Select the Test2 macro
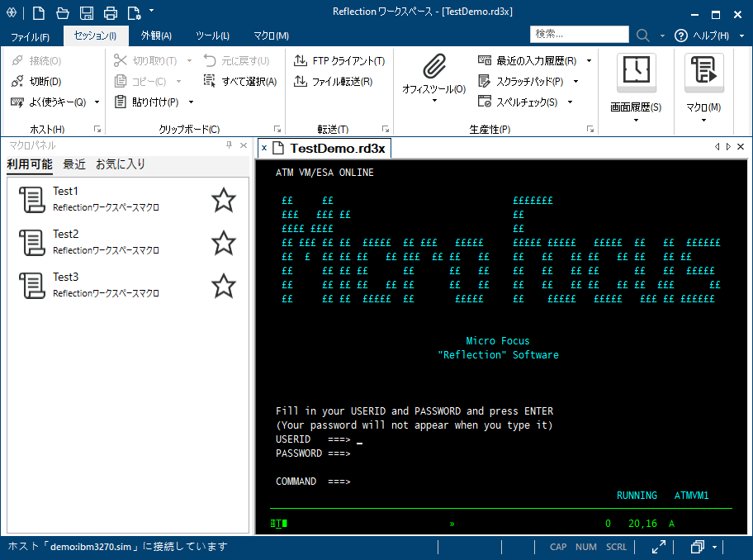This screenshot has width=753, height=560. tap(128, 242)
